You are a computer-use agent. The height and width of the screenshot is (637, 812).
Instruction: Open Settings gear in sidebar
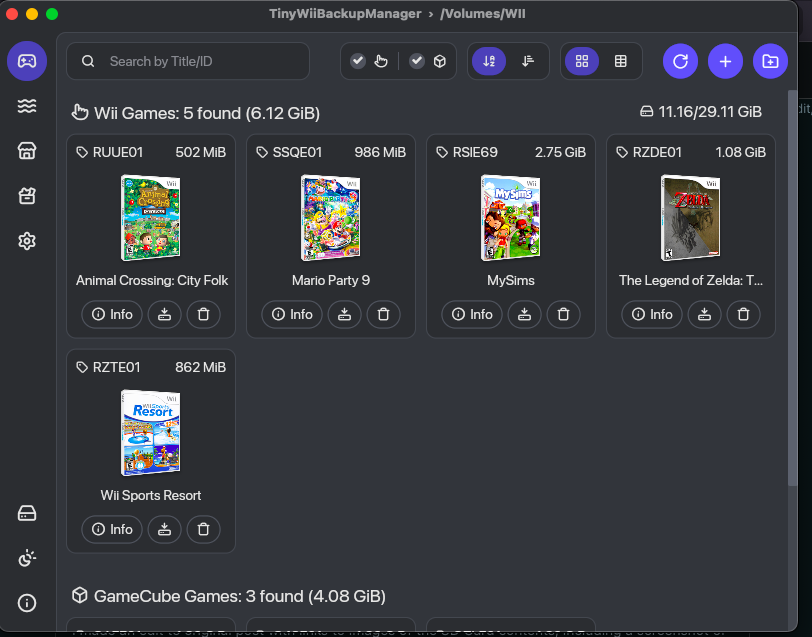coord(27,241)
